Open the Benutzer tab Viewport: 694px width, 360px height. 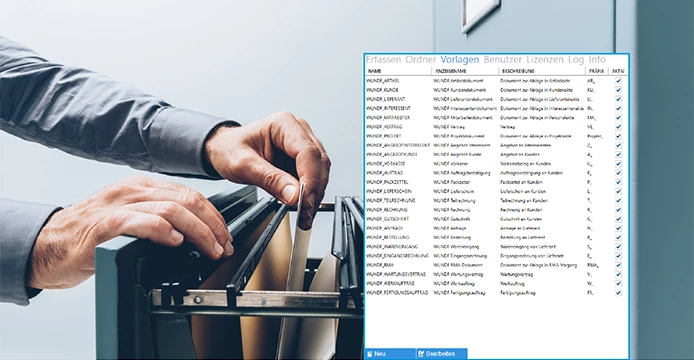pos(503,59)
